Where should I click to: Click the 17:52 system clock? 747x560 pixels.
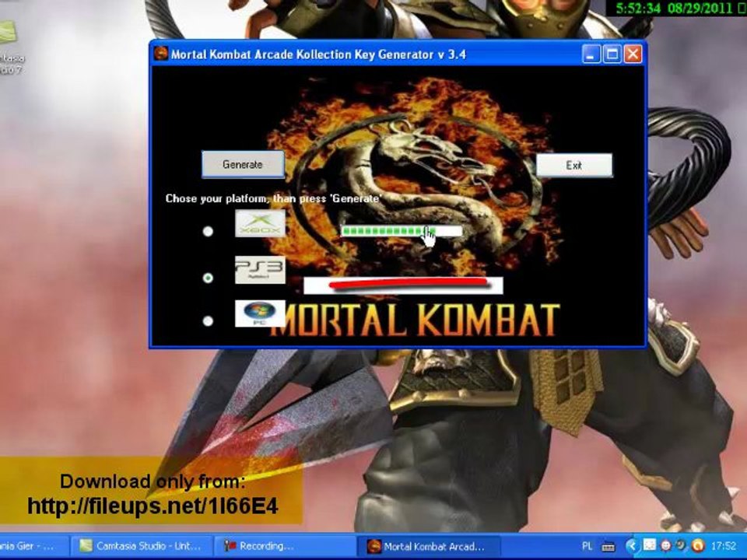723,546
